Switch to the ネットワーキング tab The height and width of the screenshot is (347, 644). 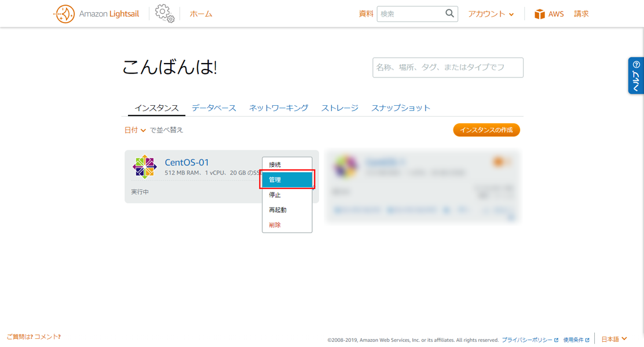[279, 108]
